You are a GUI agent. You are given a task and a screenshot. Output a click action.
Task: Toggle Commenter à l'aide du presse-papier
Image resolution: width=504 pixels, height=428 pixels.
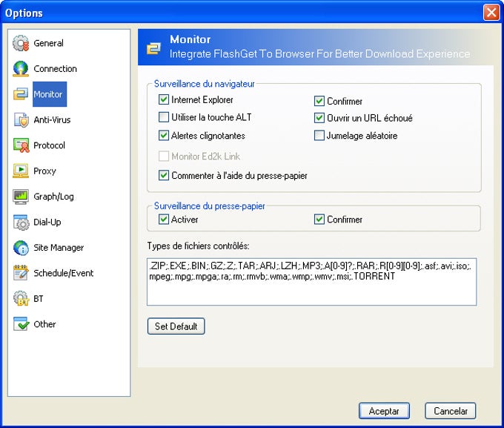point(164,175)
